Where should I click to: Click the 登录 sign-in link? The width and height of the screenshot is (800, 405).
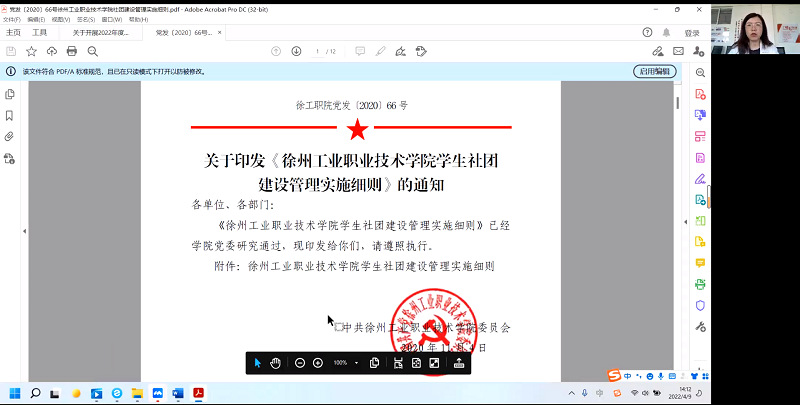pyautogui.click(x=692, y=33)
